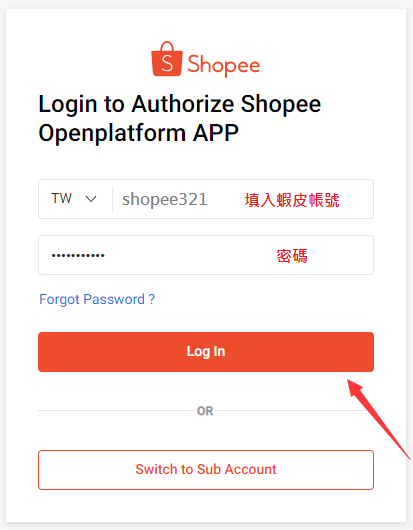The height and width of the screenshot is (530, 413).
Task: Select Switch to Sub Account button
Action: [x=206, y=470]
